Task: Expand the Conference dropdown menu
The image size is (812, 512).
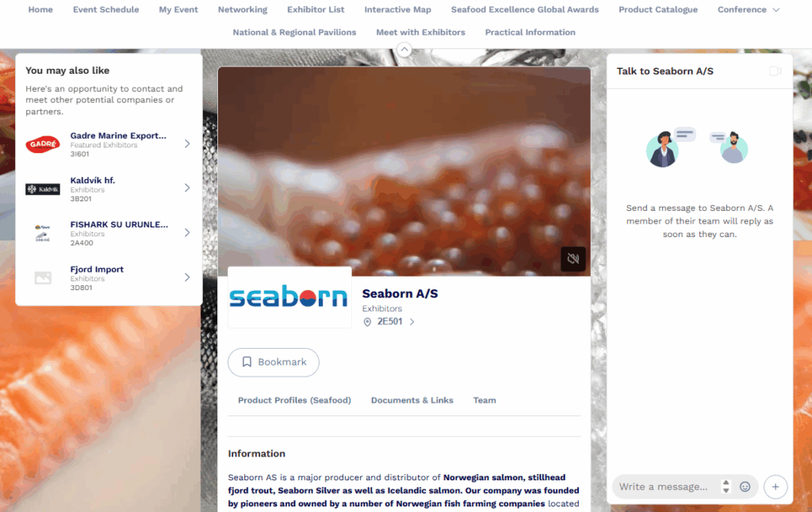Action: click(749, 10)
